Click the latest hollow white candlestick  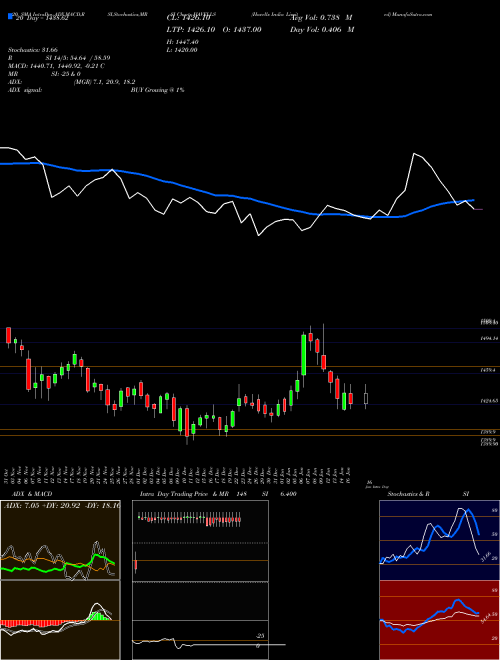click(x=366, y=398)
